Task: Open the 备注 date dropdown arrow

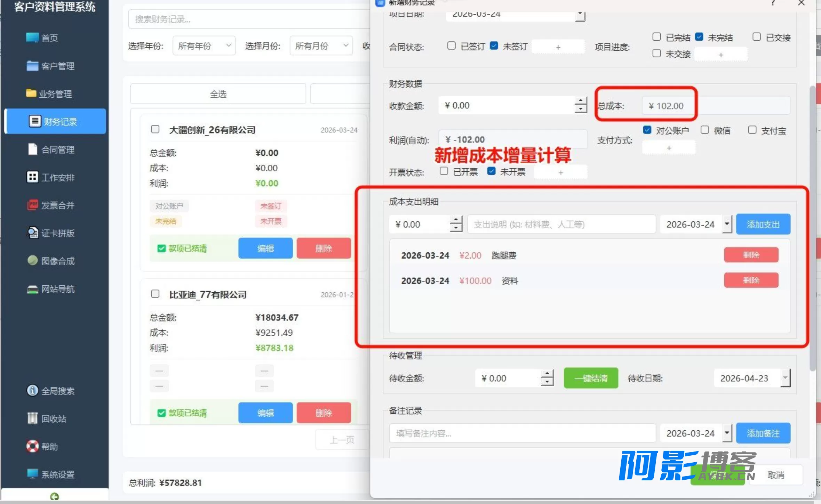Action: tap(727, 433)
